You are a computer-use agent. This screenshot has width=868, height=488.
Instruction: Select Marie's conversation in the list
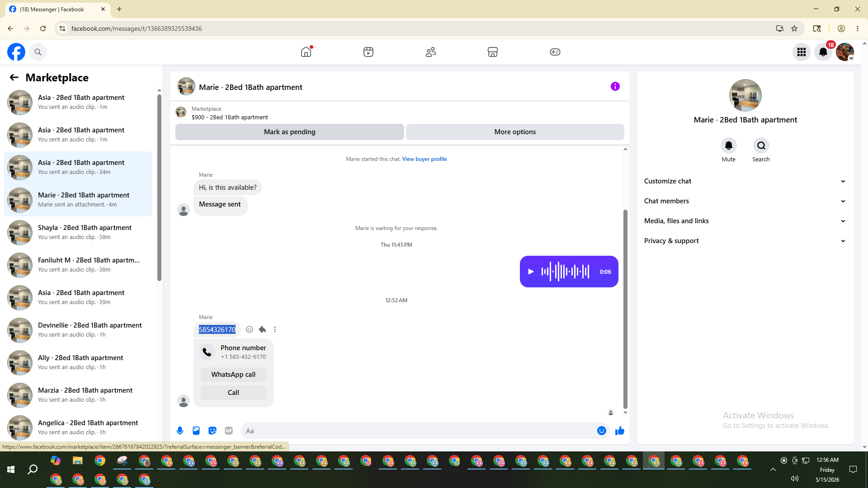click(78, 200)
